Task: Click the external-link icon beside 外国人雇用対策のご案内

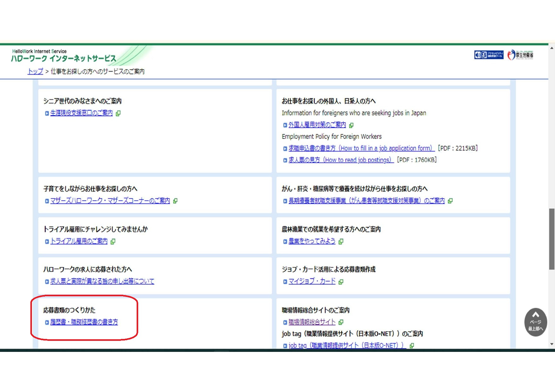Action: [x=352, y=125]
